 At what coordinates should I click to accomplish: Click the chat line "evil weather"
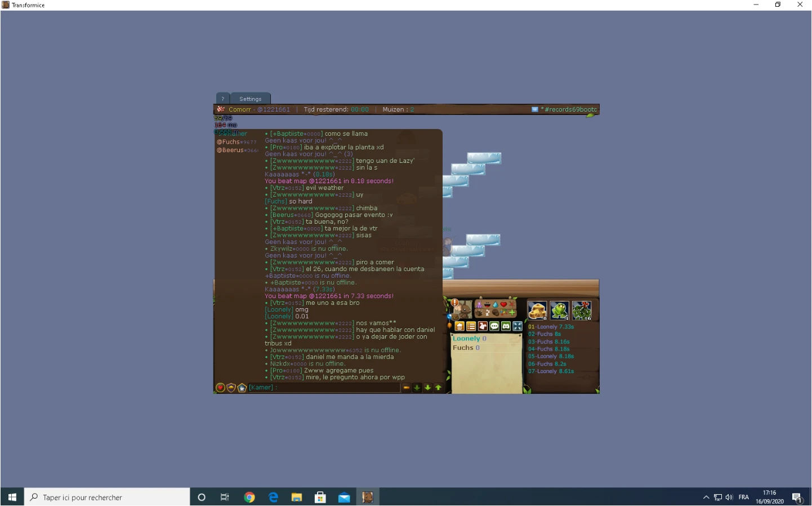point(325,188)
